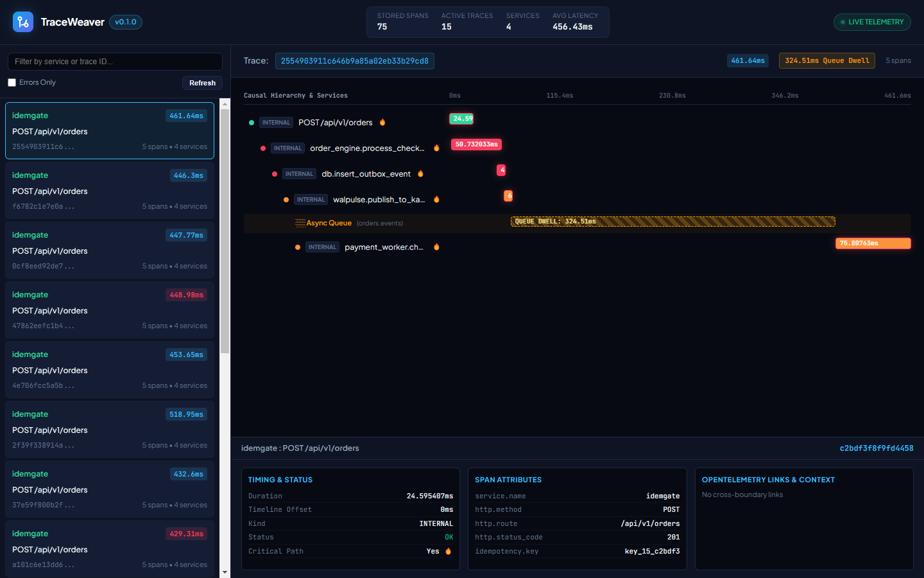Click the Span Attributes panel heading
Screen dimensions: 924x578
508,480
